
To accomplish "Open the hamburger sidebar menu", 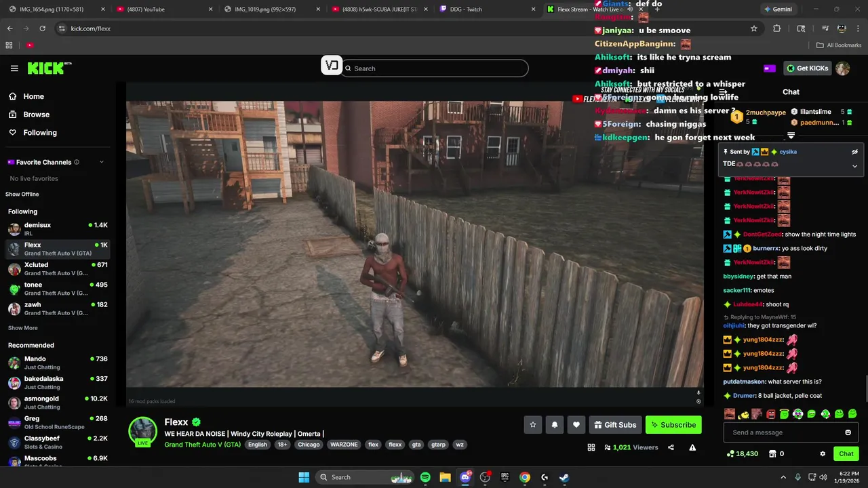I will point(14,68).
